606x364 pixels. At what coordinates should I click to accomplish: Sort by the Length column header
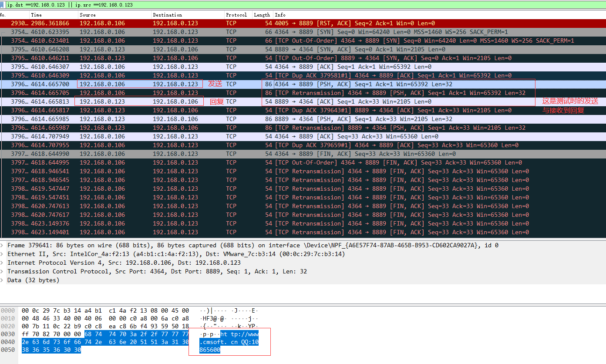263,15
